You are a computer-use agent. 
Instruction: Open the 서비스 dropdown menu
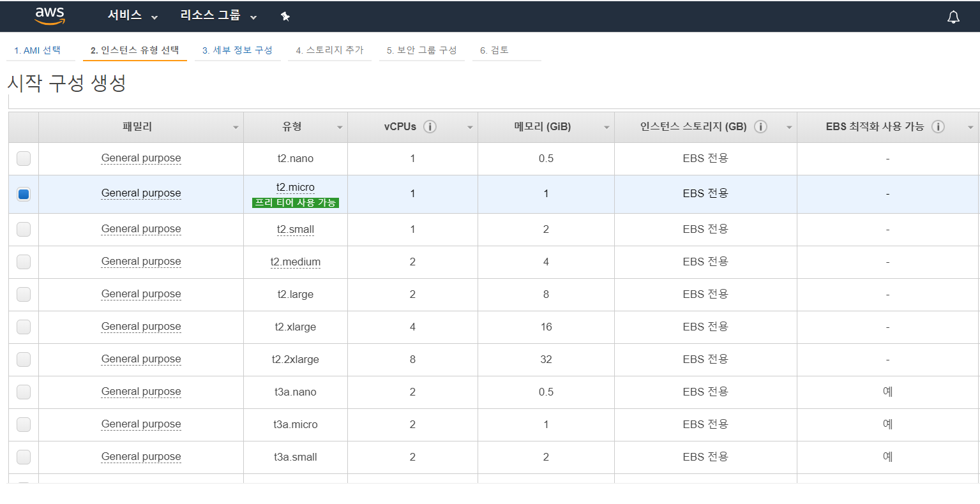(x=133, y=16)
